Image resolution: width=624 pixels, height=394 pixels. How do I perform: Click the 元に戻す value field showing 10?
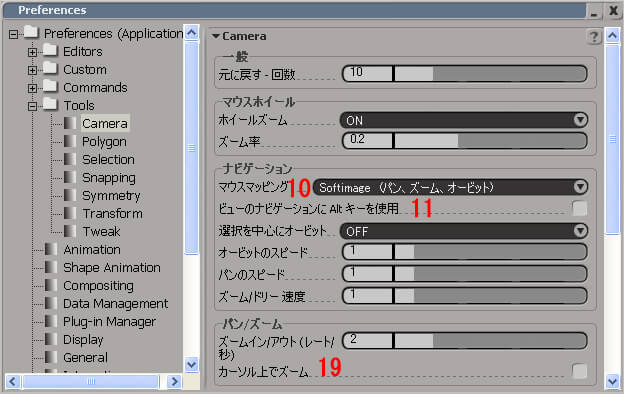coord(368,74)
